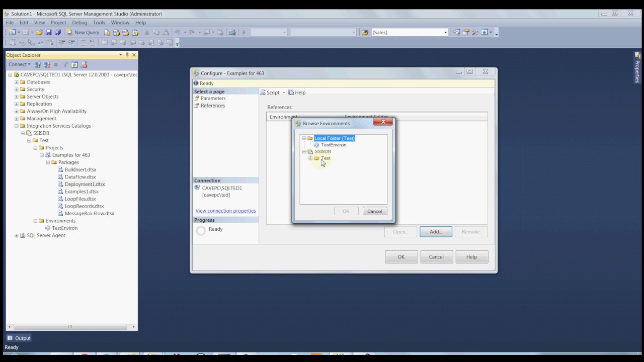Expand the Security node in Object Explorer
The image size is (644, 362).
[x=16, y=89]
